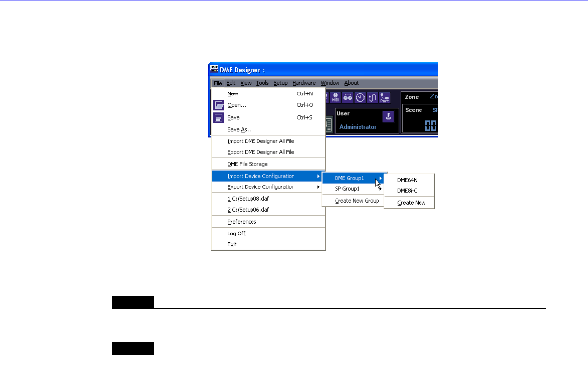Open the Tools menu
The width and height of the screenshot is (588, 373).
point(262,83)
